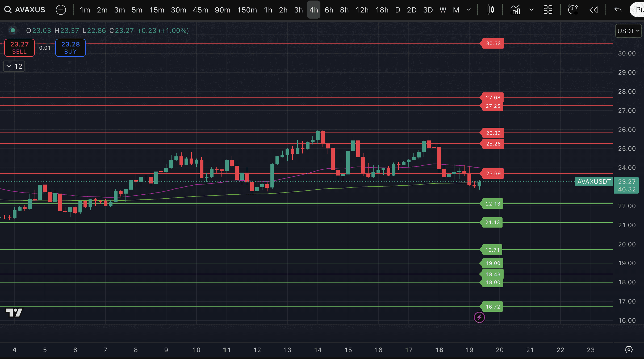Image resolution: width=644 pixels, height=359 pixels.
Task: Add a compare symbol with plus icon
Action: point(61,10)
